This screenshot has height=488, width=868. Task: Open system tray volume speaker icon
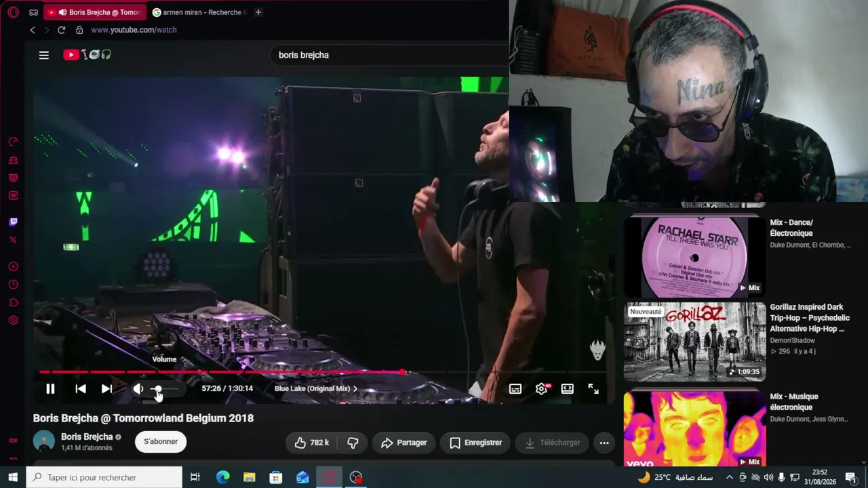768,477
